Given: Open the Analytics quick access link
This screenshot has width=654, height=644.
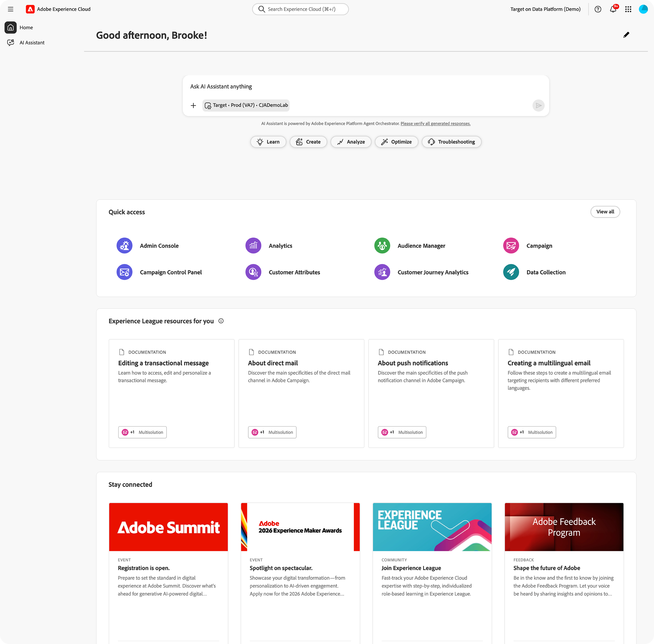Looking at the screenshot, I should pos(281,246).
